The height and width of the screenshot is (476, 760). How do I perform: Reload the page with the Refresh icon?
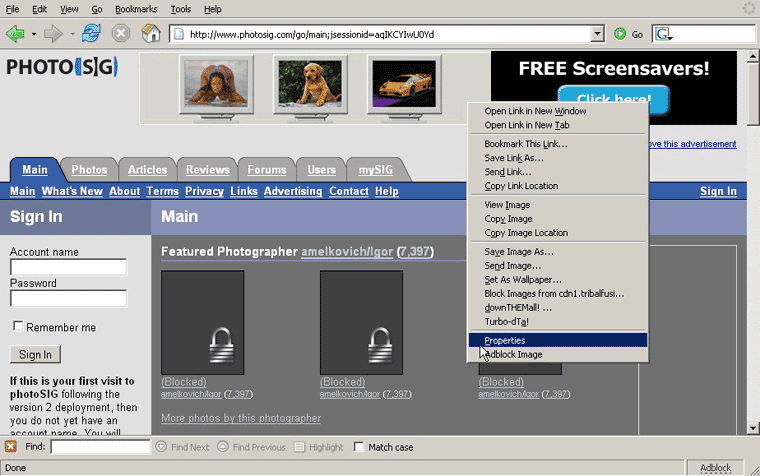point(91,33)
